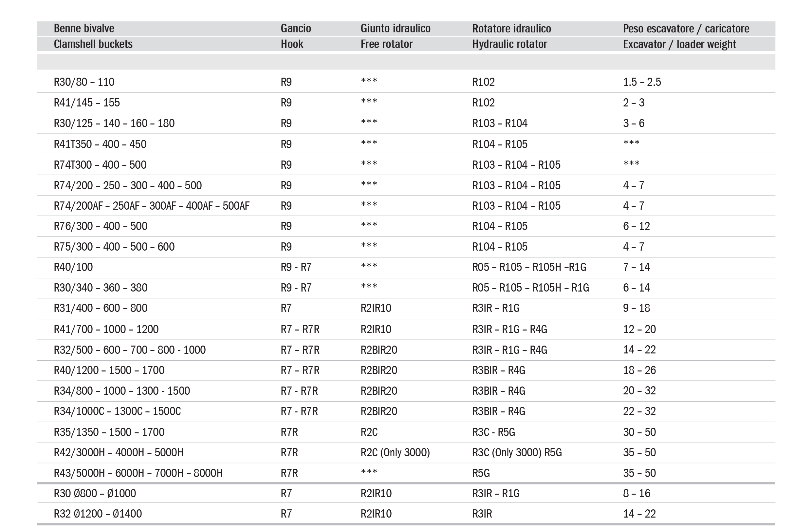812x530 pixels.
Task: Click 'R2C (Only 3000)' free rotator cell
Action: click(395, 452)
